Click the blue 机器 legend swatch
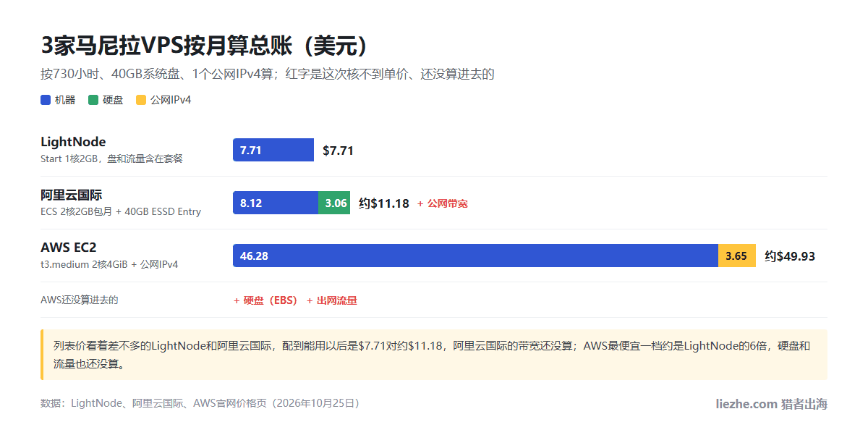Image resolution: width=868 pixels, height=443 pixels. click(46, 100)
